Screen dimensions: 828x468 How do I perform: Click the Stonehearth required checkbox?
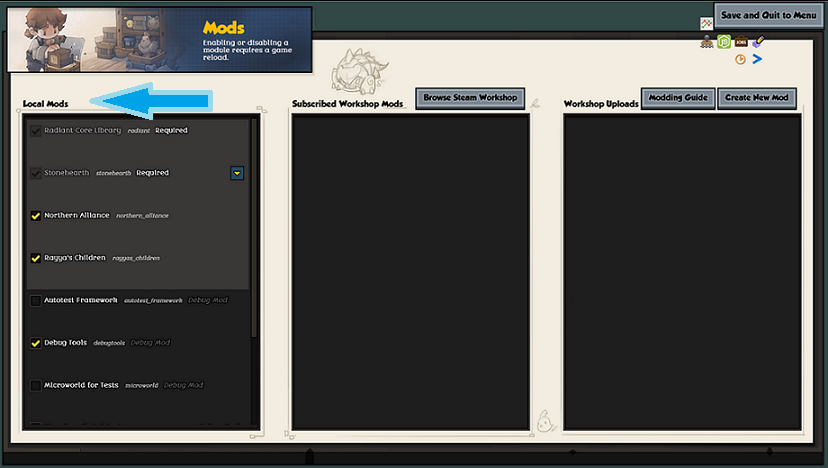pyautogui.click(x=35, y=173)
